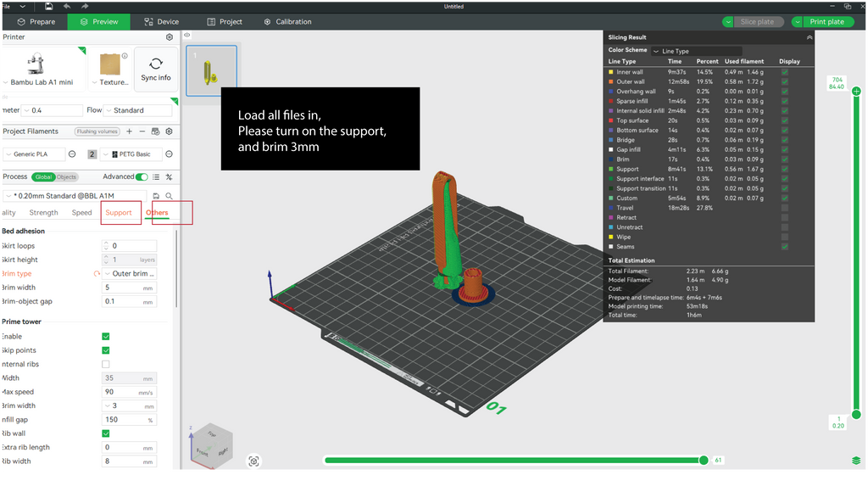Click the Sync info button
Screen dimensions: 868x492
tap(156, 69)
